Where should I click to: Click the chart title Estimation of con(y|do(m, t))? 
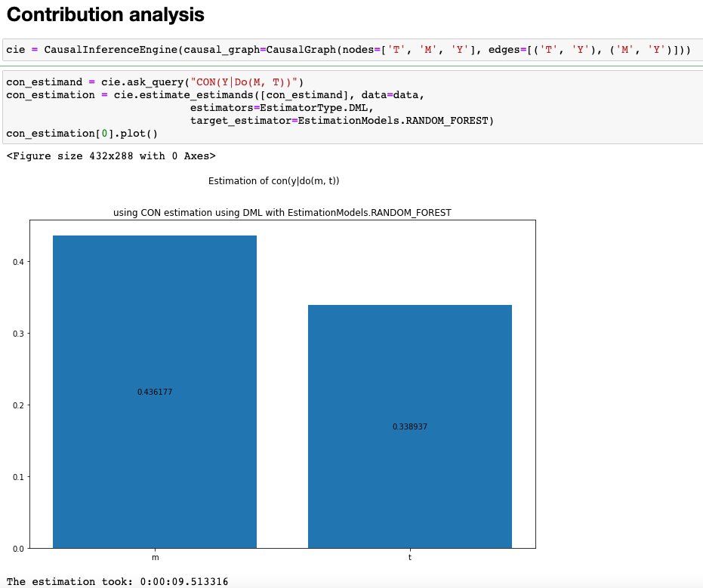[x=273, y=181]
